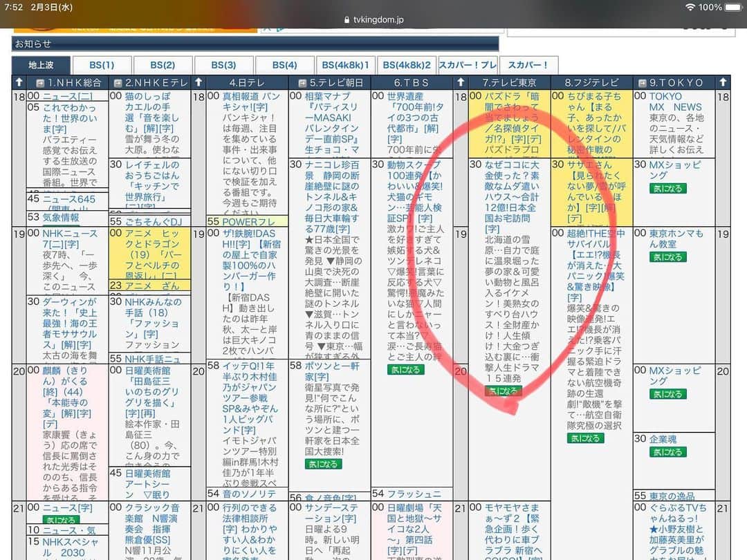Open パズドラ 暗闇でさわって program
The height and width of the screenshot is (560, 747).
click(x=513, y=118)
